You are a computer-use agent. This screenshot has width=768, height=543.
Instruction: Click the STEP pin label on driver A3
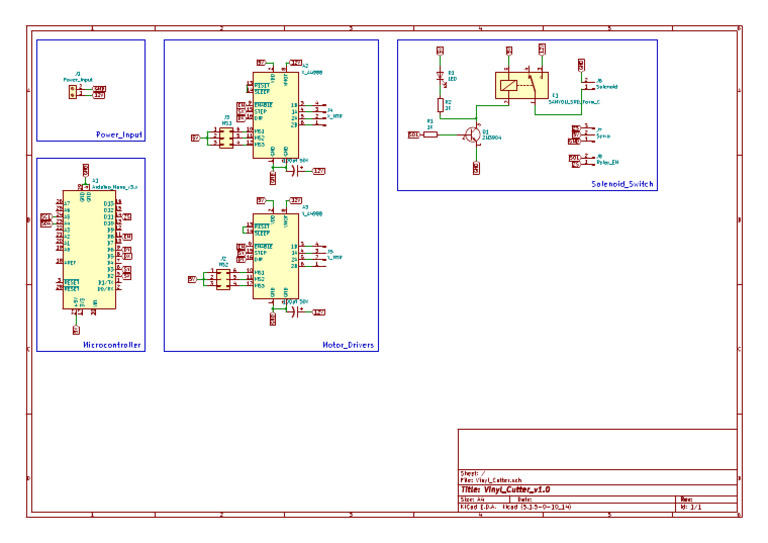tap(261, 253)
